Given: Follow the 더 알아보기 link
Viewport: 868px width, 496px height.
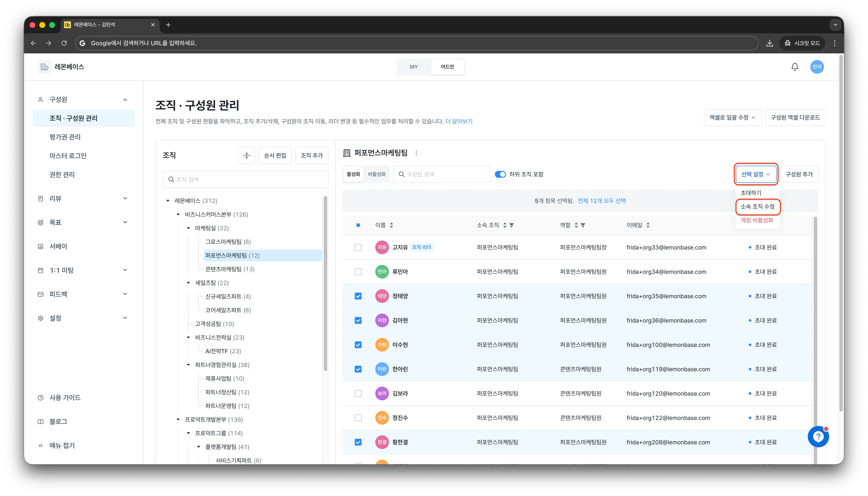Looking at the screenshot, I should click(459, 121).
